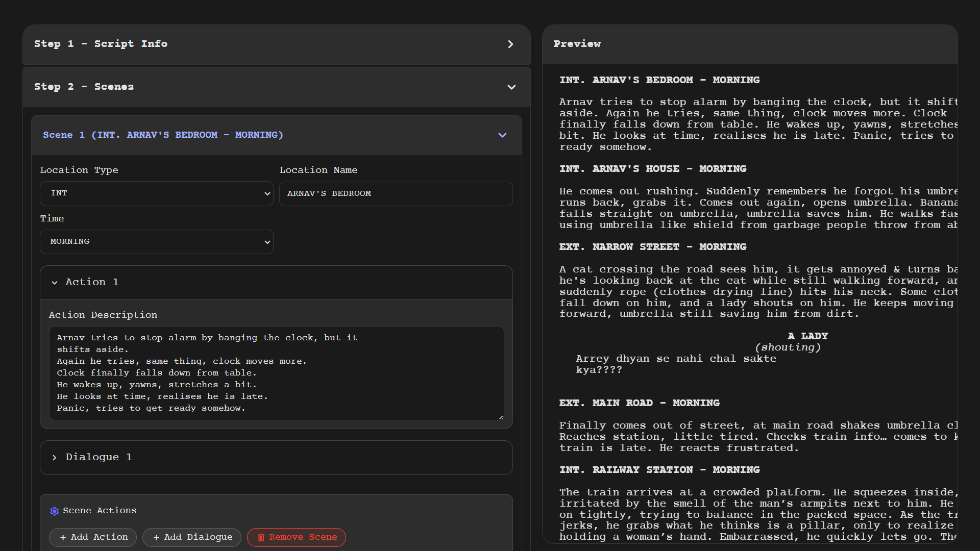Click the Preview panel header
Image resolution: width=980 pixels, height=551 pixels.
(577, 44)
